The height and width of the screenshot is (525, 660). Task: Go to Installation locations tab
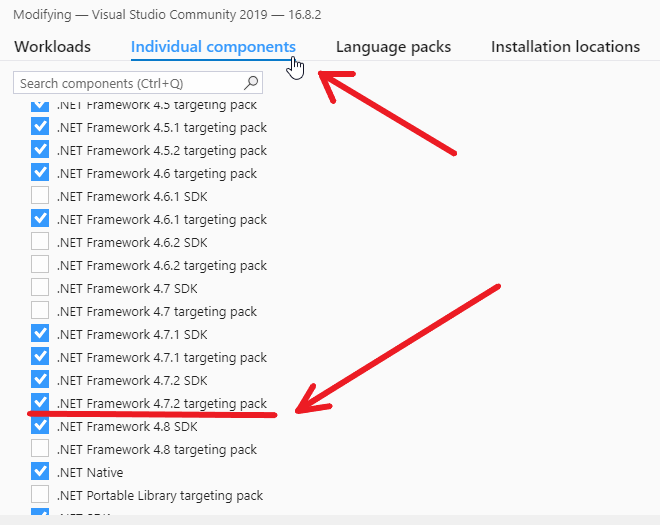coord(565,47)
